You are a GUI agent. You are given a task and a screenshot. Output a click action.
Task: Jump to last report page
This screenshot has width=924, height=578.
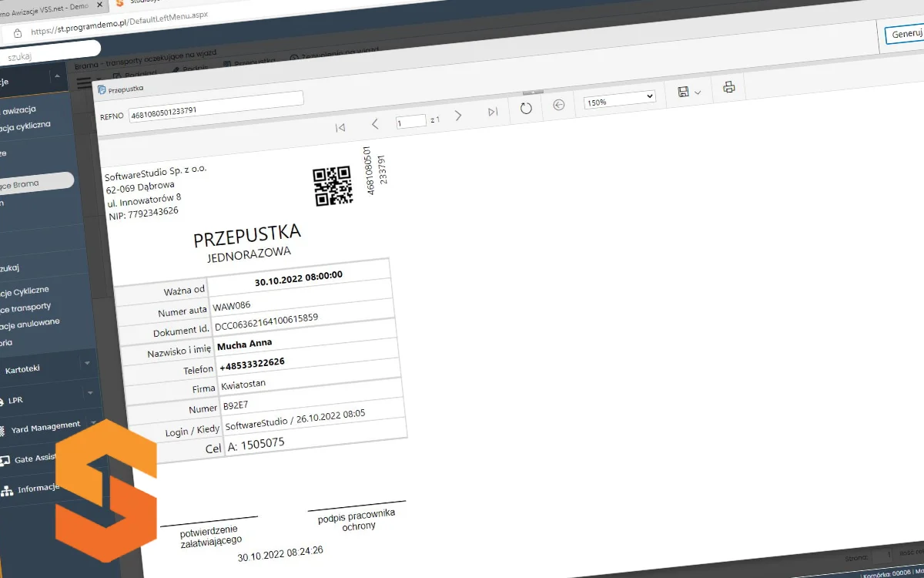(493, 113)
